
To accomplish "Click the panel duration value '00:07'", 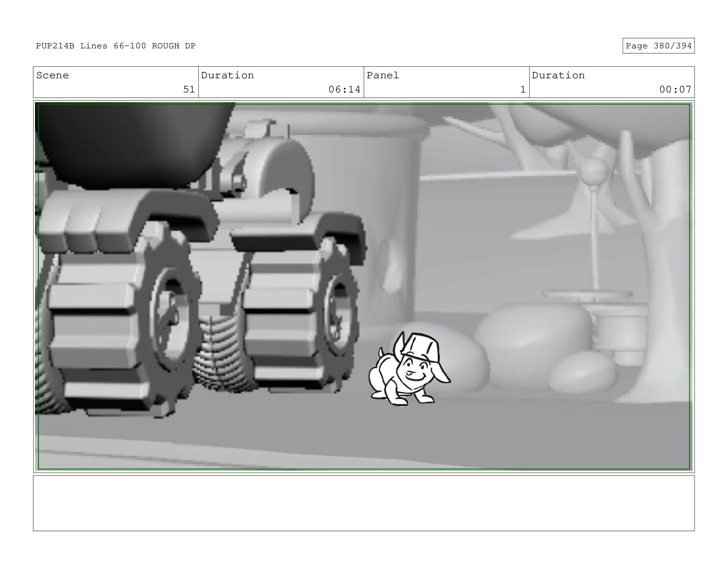I will pos(675,89).
